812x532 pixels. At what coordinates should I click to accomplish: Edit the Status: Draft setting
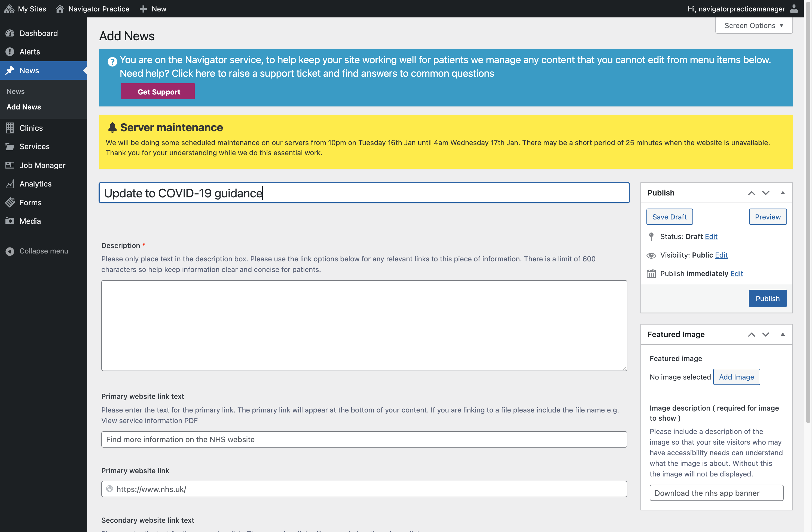coord(711,236)
